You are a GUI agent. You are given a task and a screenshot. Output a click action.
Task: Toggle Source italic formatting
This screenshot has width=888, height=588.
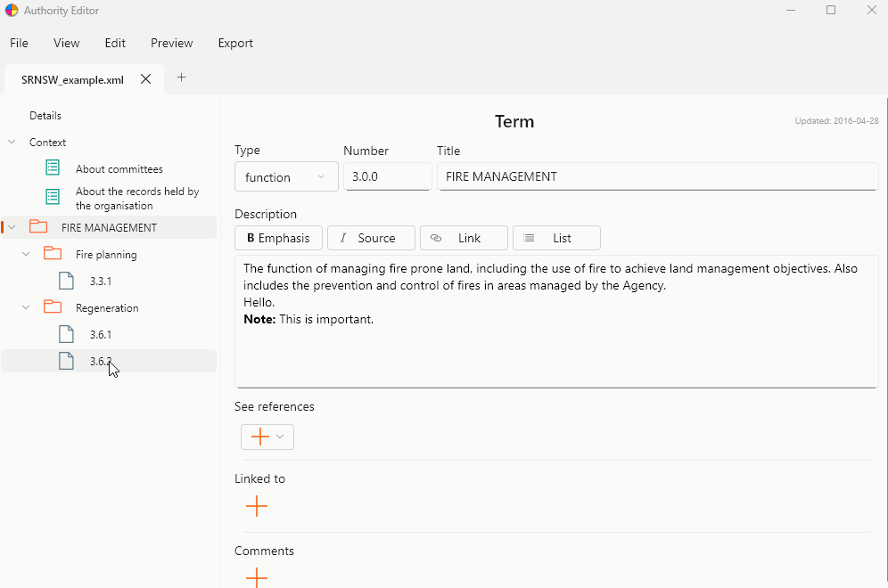(371, 238)
